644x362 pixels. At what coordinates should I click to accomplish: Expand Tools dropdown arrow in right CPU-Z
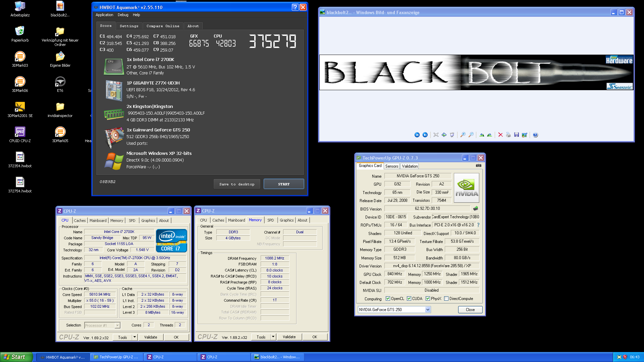pyautogui.click(x=273, y=337)
